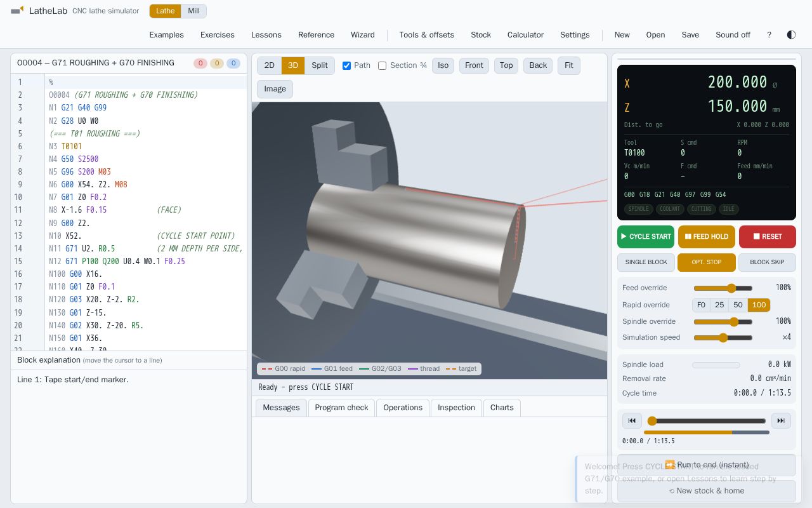Screen dimensions: 812x508
Task: Start the program with CYCLE START
Action: tap(646, 236)
